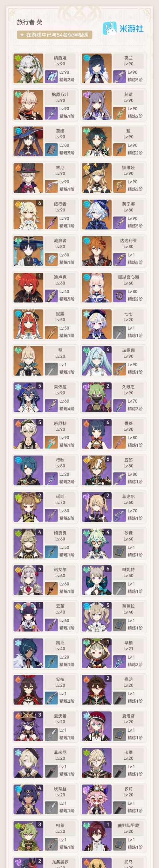Click 珊瑚宫心海's ring weapon icon
The width and height of the screenshot is (159, 868).
pos(119,296)
